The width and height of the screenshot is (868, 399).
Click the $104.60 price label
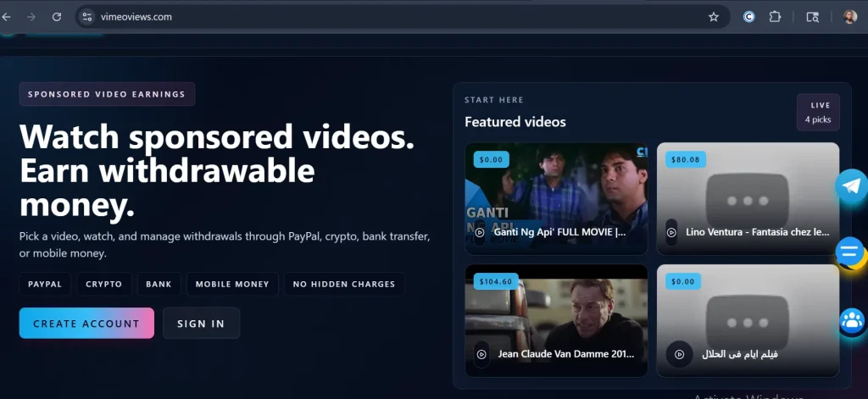[496, 281]
